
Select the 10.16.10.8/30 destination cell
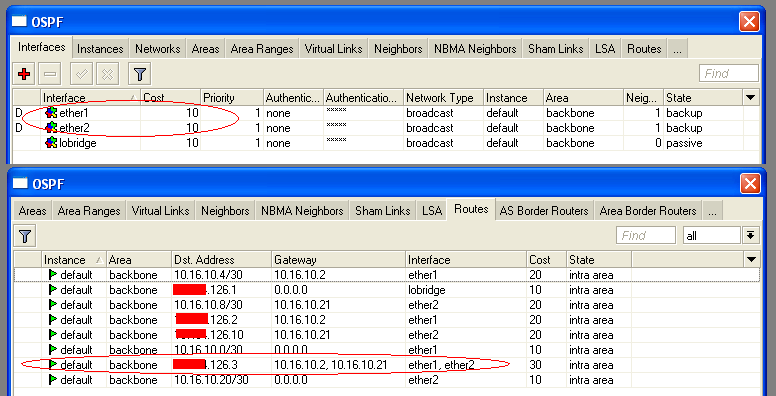coord(221,304)
